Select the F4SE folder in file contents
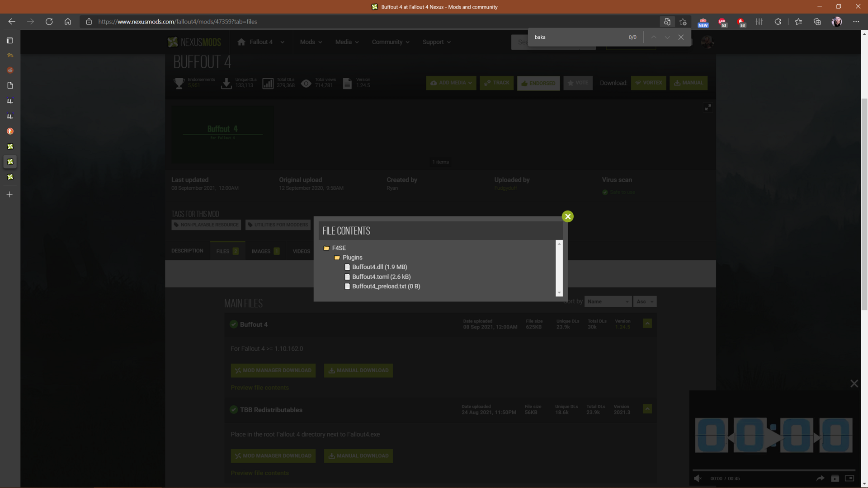 click(335, 248)
